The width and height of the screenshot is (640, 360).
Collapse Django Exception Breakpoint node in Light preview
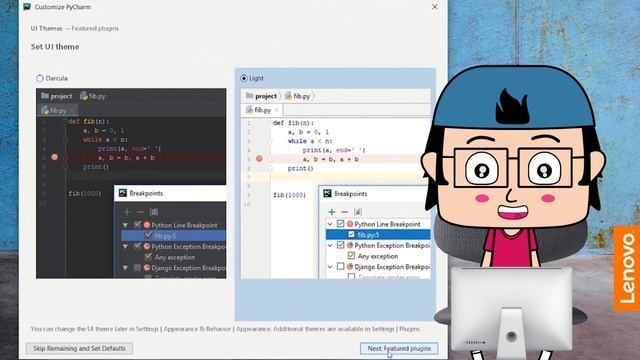[x=330, y=267]
